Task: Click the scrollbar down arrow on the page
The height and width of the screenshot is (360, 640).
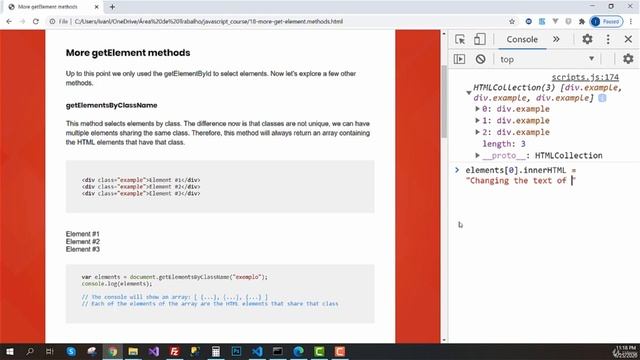Action: (x=444, y=340)
